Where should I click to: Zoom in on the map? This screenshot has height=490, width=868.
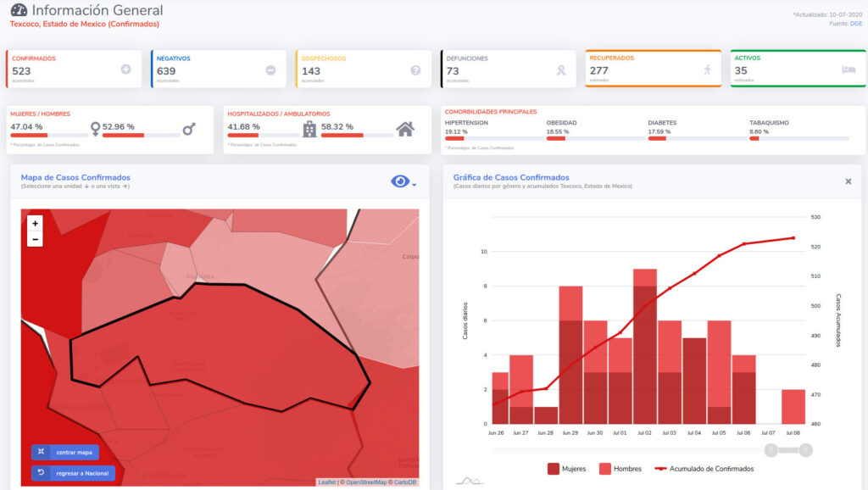(35, 224)
